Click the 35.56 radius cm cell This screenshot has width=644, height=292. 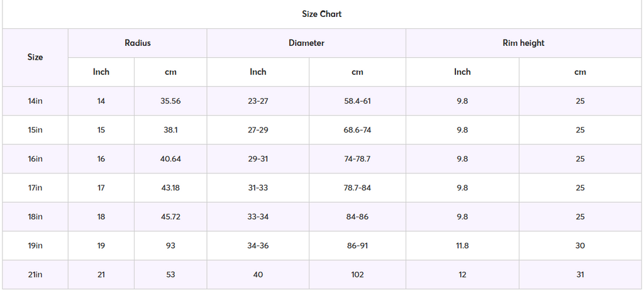coord(170,101)
